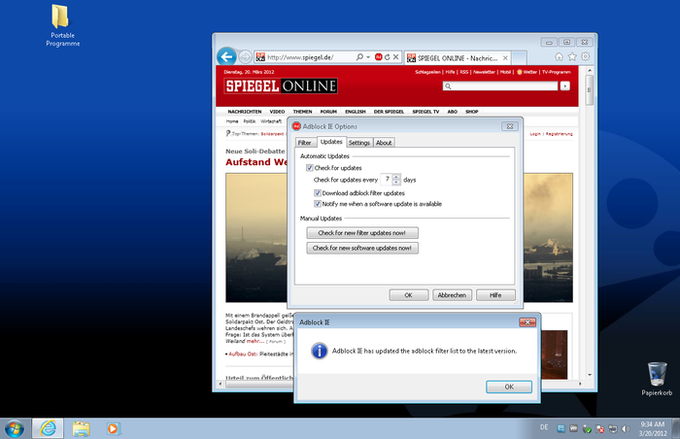Click the Adblock IE icon in address bar
Screen dimensions: 680x439
[x=378, y=57]
